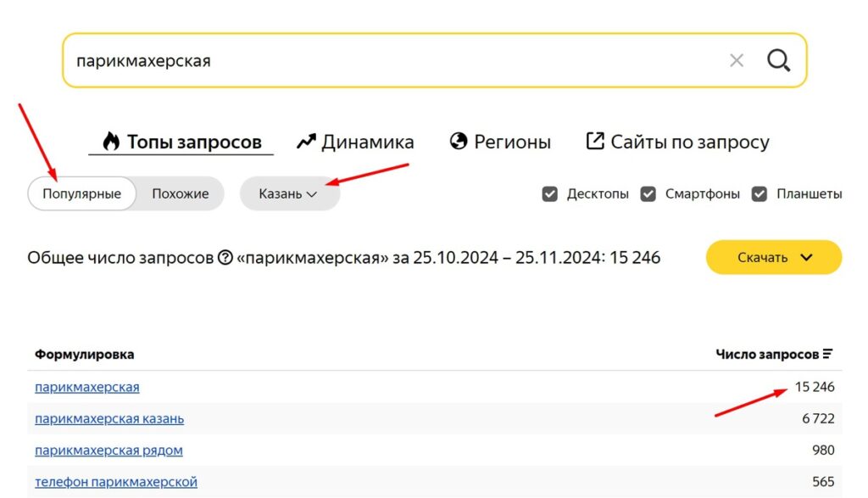Image resolution: width=868 pixels, height=498 pixels.
Task: Click the 6 722 count value
Action: (818, 418)
